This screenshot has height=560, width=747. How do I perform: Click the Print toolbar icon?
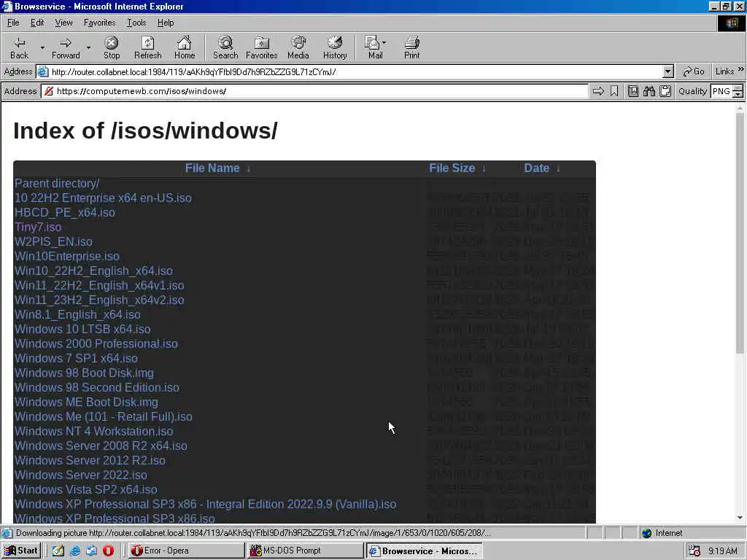pyautogui.click(x=411, y=47)
